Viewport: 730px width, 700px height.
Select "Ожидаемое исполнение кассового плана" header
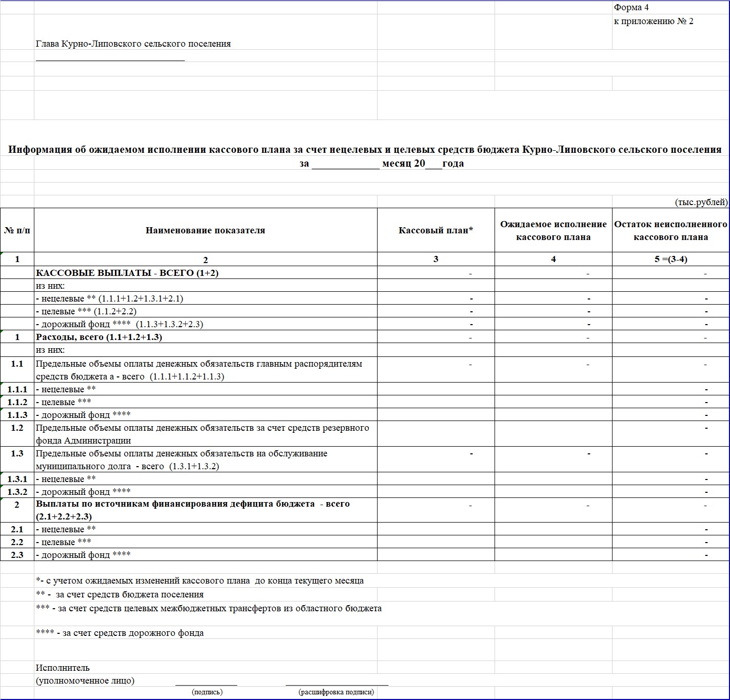click(x=553, y=230)
